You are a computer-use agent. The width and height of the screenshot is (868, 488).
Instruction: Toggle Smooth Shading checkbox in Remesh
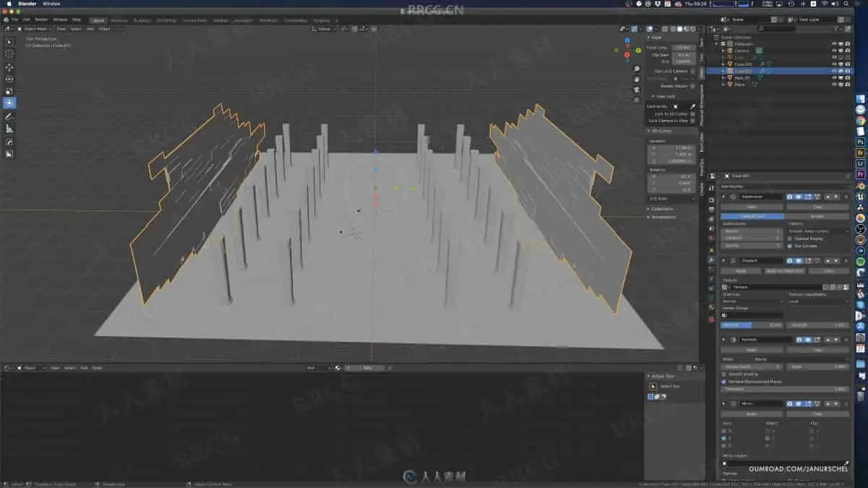pyautogui.click(x=723, y=374)
